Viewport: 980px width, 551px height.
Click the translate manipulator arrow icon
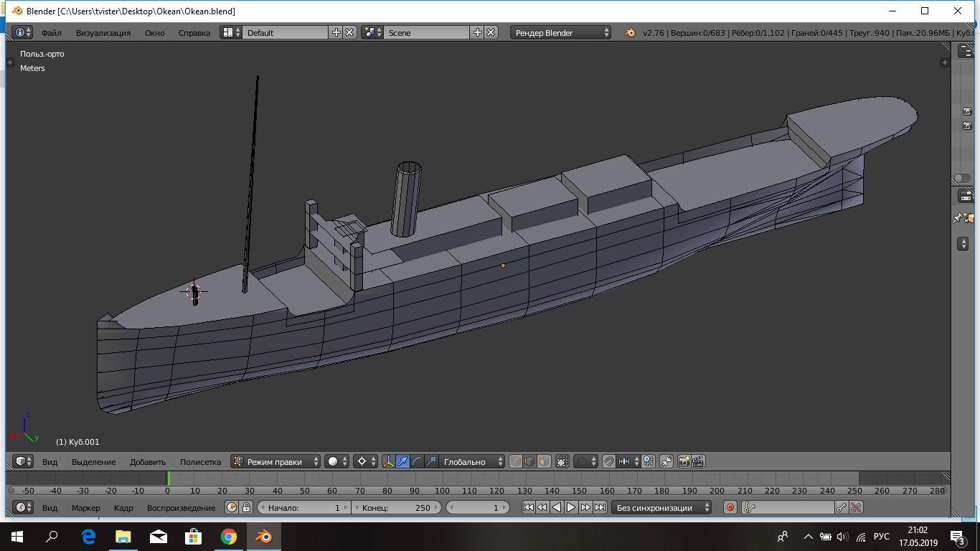pyautogui.click(x=402, y=462)
